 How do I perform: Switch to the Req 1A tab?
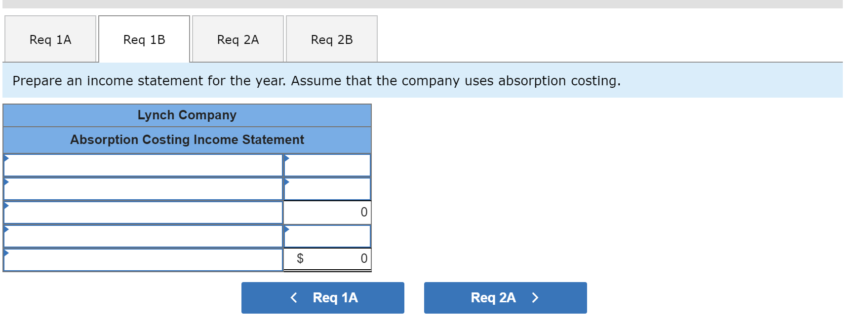click(49, 39)
